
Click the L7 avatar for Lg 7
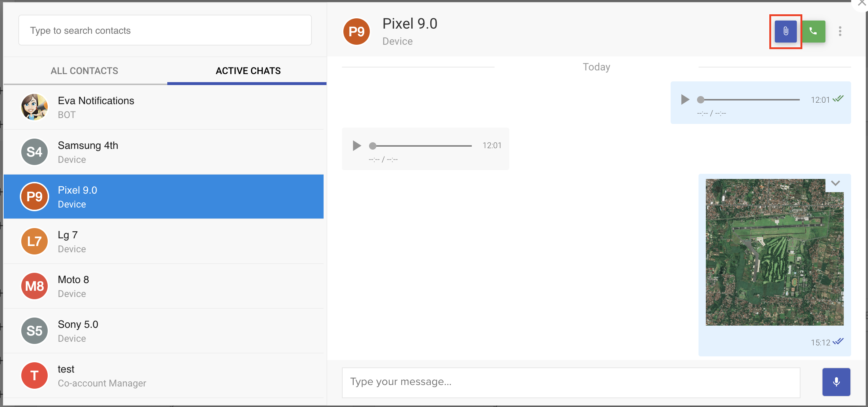coord(34,241)
